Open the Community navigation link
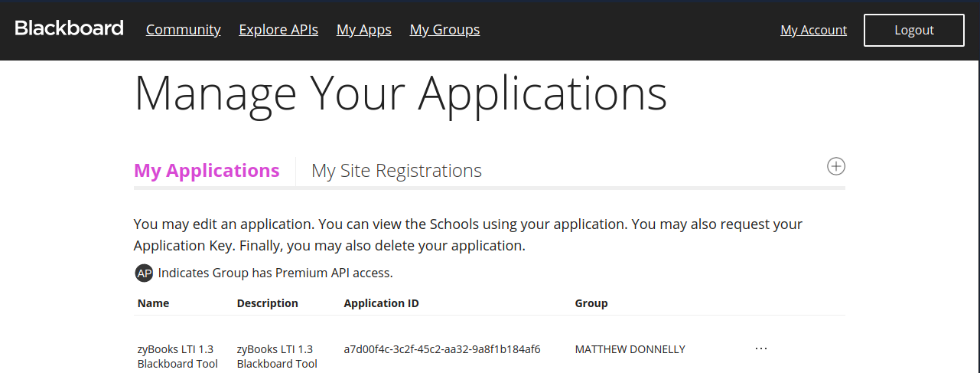980x373 pixels. click(x=183, y=30)
